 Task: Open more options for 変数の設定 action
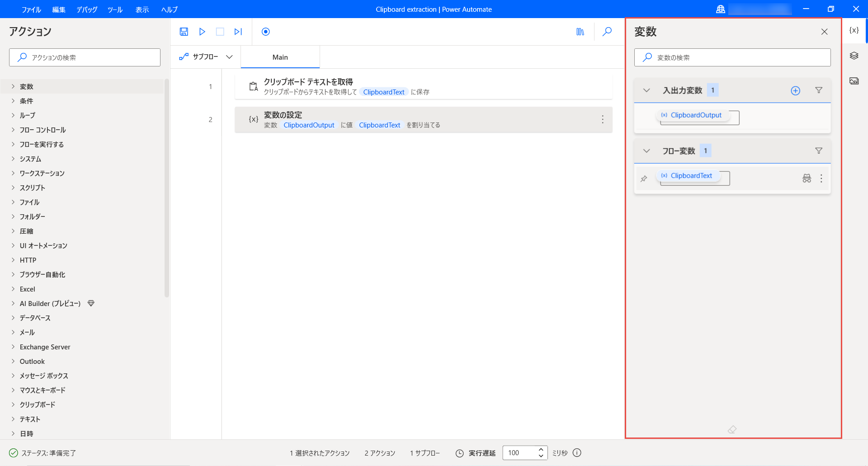603,119
